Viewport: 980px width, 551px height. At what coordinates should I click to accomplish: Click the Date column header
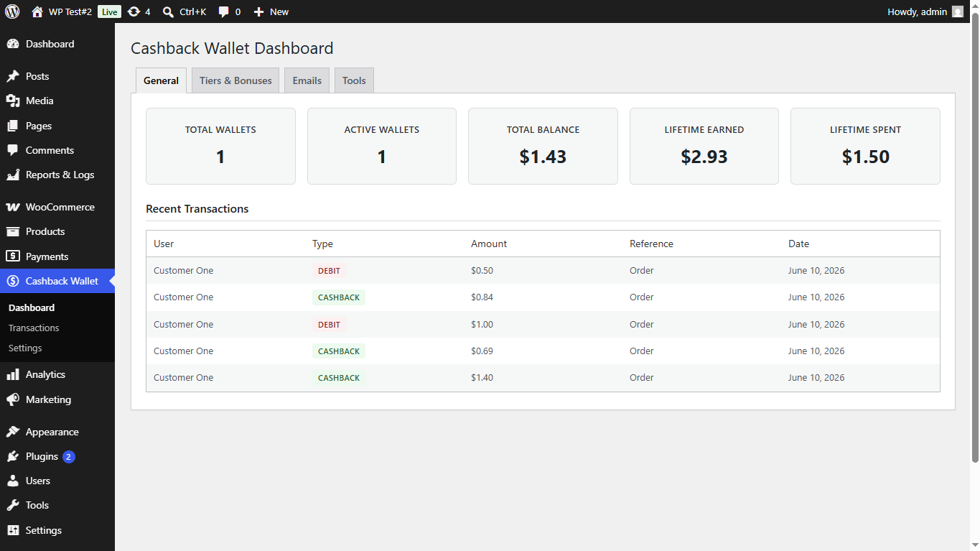click(x=798, y=244)
